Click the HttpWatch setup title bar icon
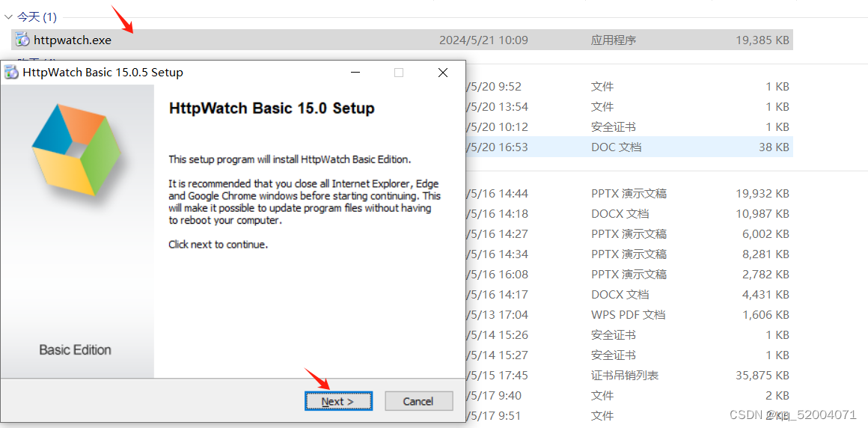This screenshot has height=428, width=868. (x=11, y=73)
